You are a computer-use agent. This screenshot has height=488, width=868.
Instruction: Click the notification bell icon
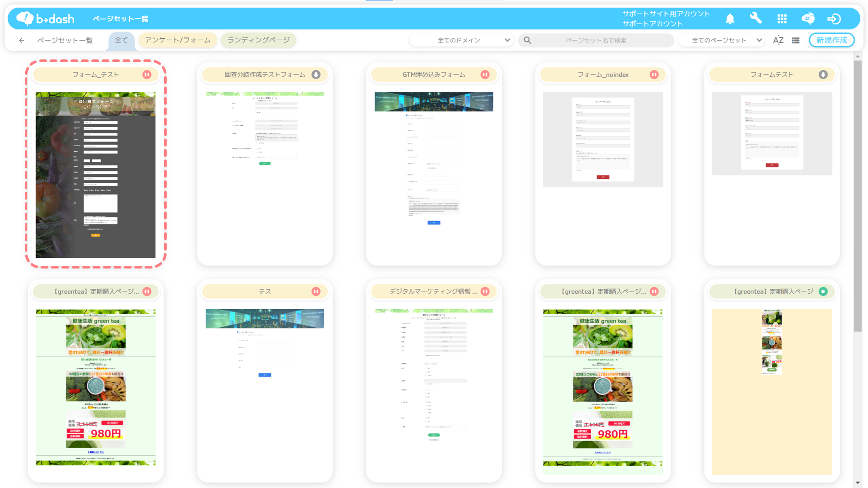pos(730,19)
